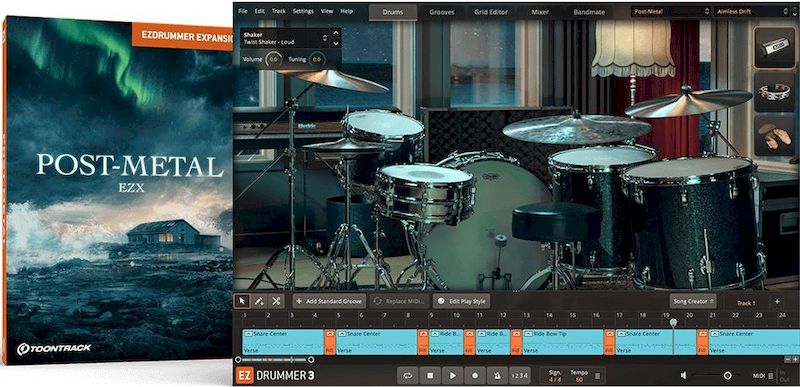Open the tempo options menu icon
800x387 pixels.
point(597,376)
